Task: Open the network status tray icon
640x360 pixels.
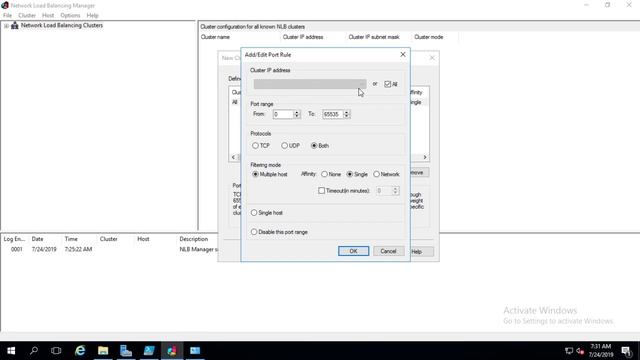Action: (x=569, y=351)
